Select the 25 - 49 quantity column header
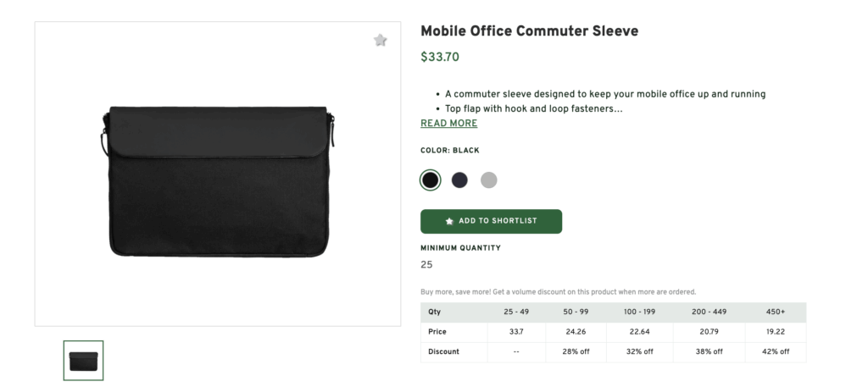Screen dimensions: 868x387 tap(516, 312)
